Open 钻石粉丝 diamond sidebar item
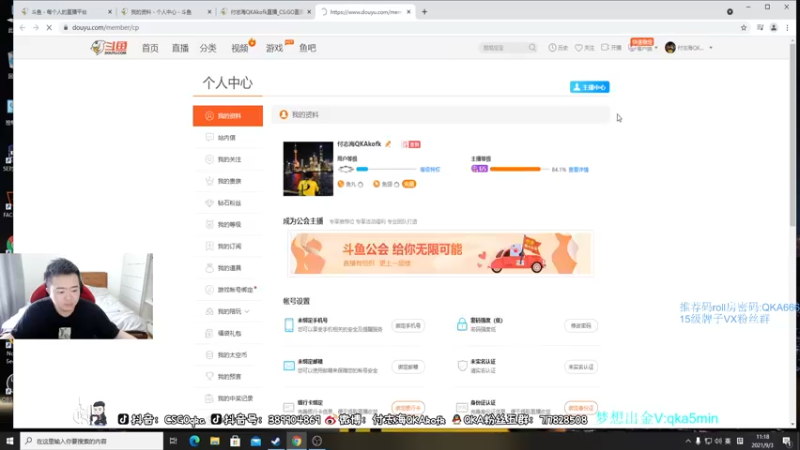This screenshot has width=800, height=450. (x=228, y=203)
